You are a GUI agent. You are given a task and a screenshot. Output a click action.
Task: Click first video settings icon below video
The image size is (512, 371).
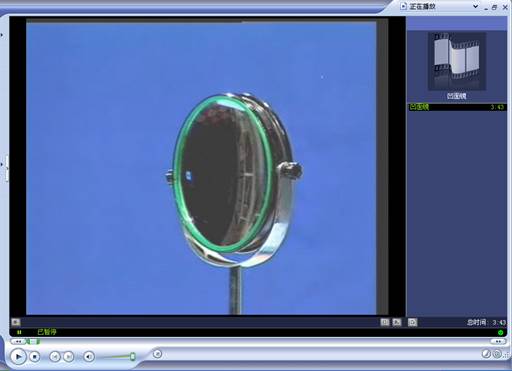point(385,322)
